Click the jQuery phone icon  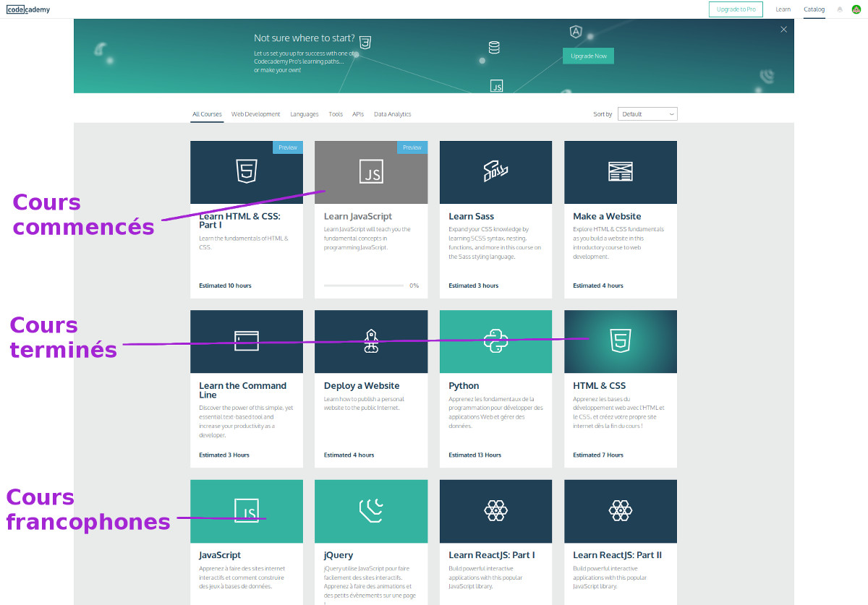pyautogui.click(x=370, y=510)
